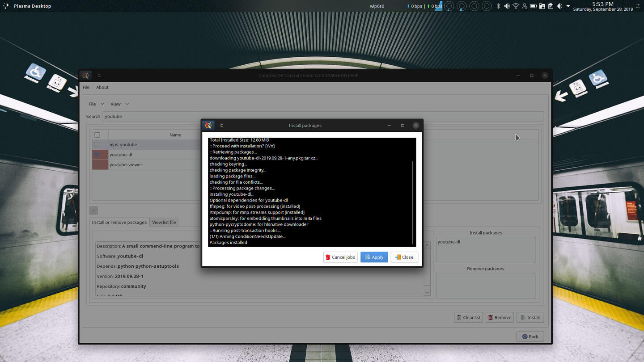Close Install packages dialog with X
The width and height of the screenshot is (644, 362).
(416, 126)
